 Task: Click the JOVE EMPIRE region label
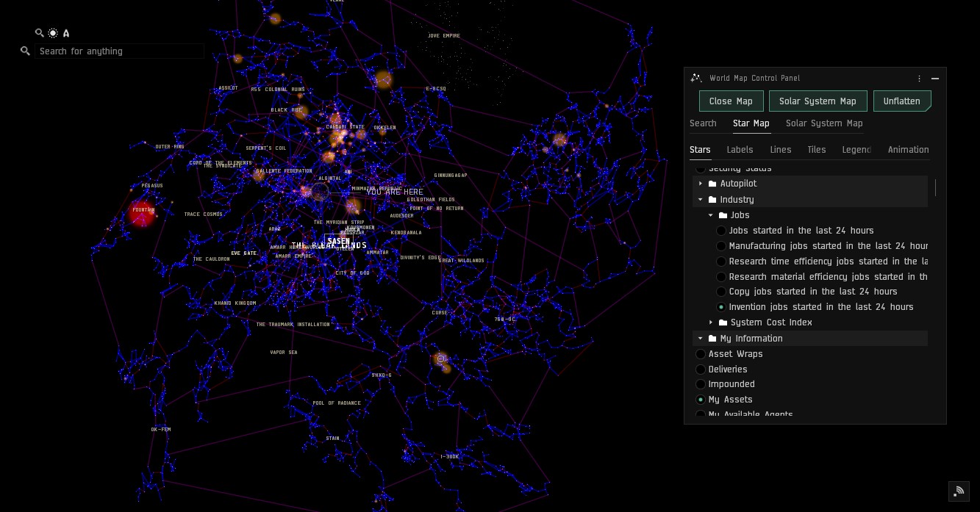444,35
